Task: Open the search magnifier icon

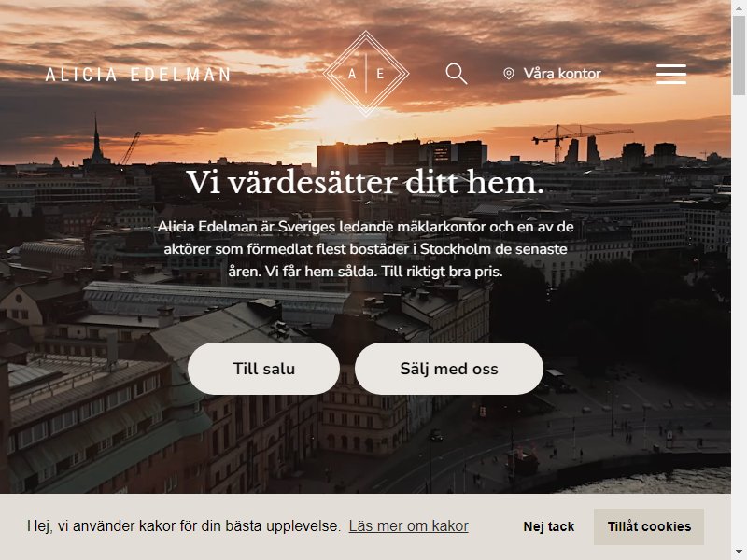Action: pos(457,75)
